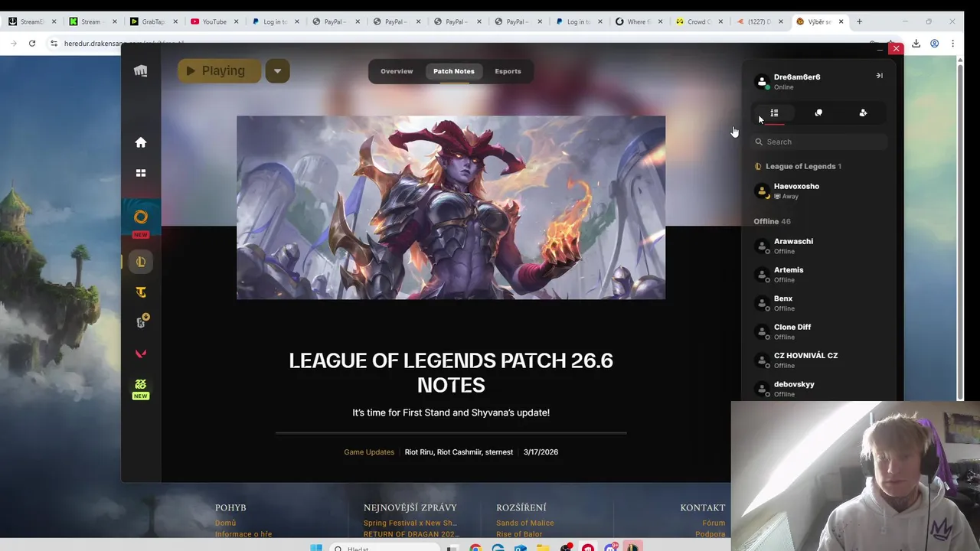The image size is (980, 551).
Task: Open Valorant from the sidebar
Action: (141, 354)
